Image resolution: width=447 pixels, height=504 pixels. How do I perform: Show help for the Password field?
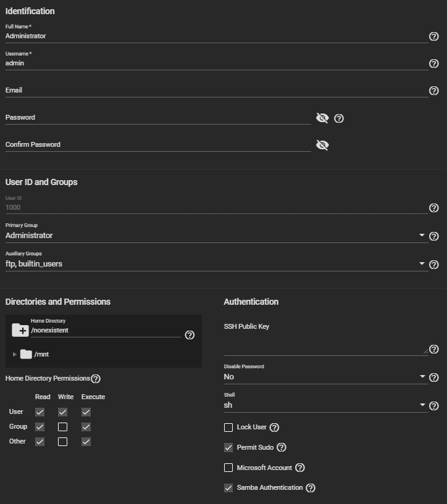point(339,118)
